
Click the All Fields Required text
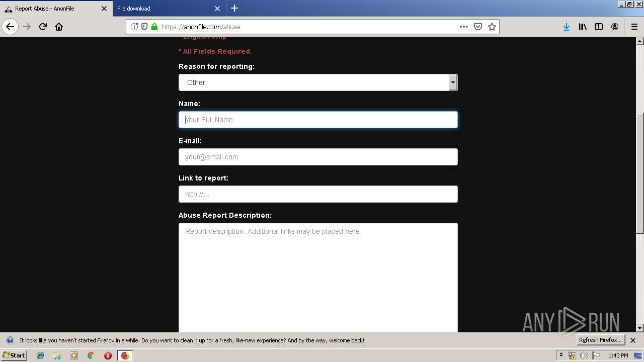pyautogui.click(x=215, y=51)
